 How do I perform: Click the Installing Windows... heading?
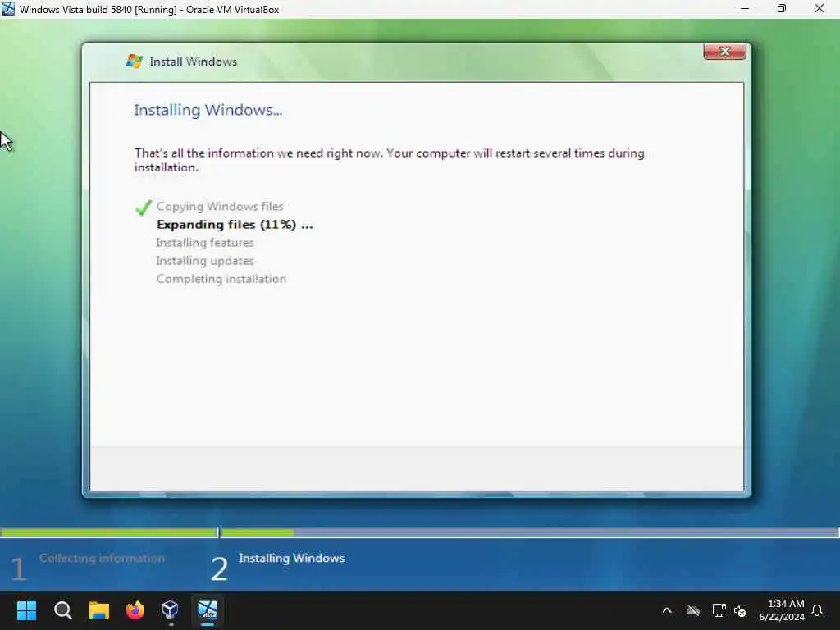click(208, 110)
